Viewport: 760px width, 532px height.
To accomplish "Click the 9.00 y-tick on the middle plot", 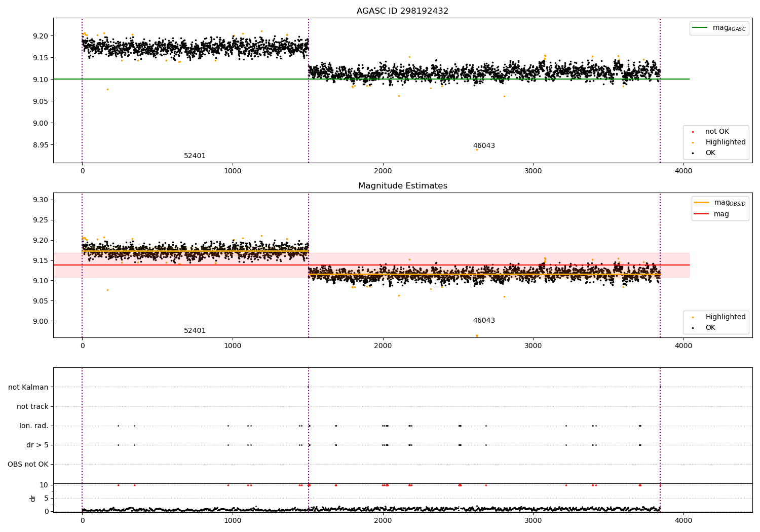I will point(40,321).
